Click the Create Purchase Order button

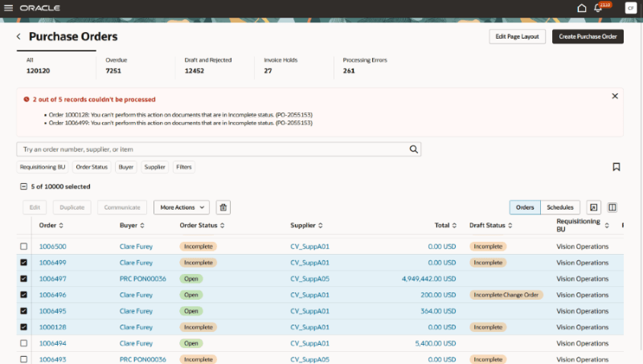pos(588,36)
